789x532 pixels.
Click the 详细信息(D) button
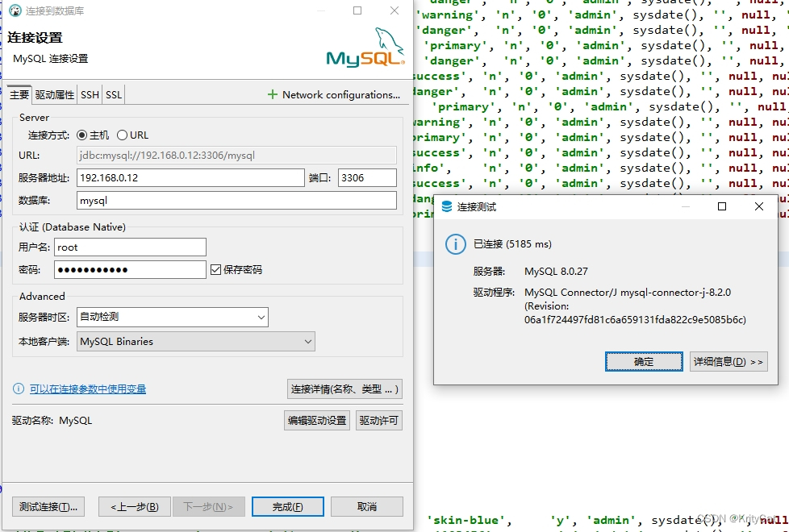727,361
